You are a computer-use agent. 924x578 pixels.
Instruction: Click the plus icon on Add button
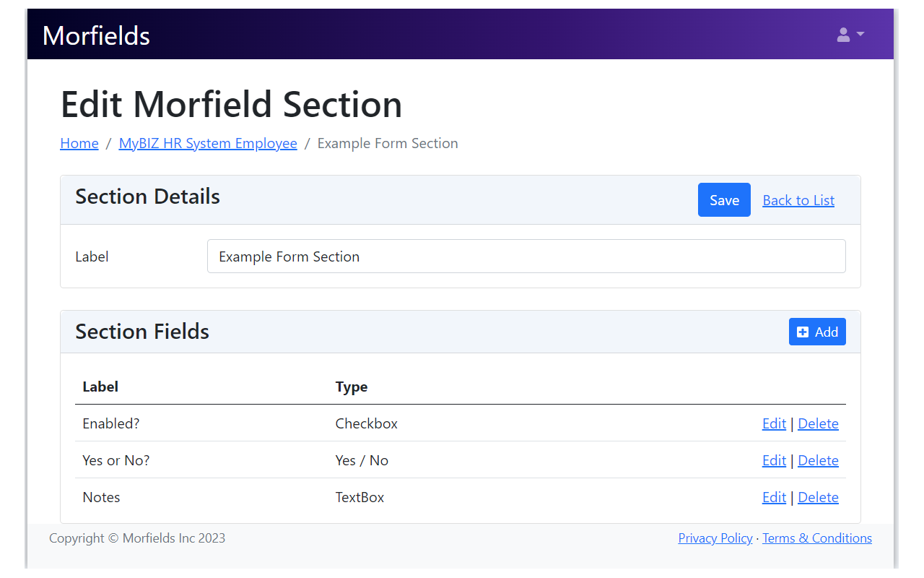click(803, 332)
